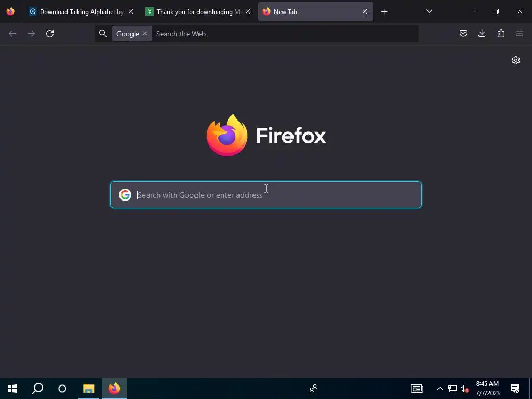Screen dimensions: 532x399
Task: Open Windows taskbar search
Action: [x=37, y=389]
